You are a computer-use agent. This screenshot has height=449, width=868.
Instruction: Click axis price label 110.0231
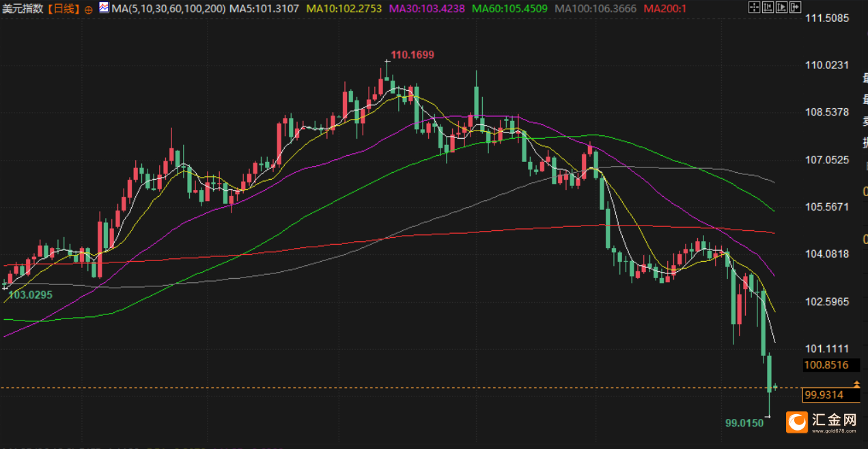pos(826,65)
